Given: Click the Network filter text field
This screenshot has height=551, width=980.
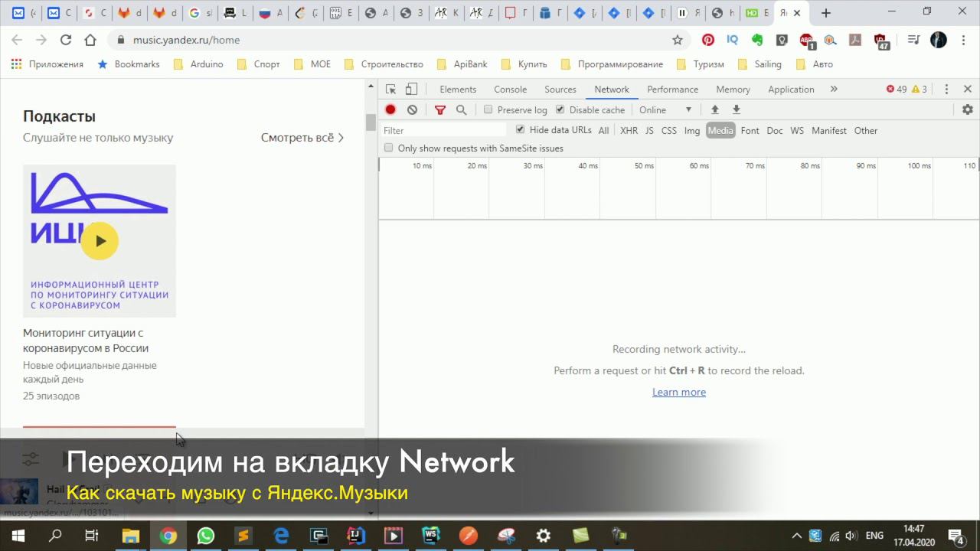Looking at the screenshot, I should pos(444,130).
